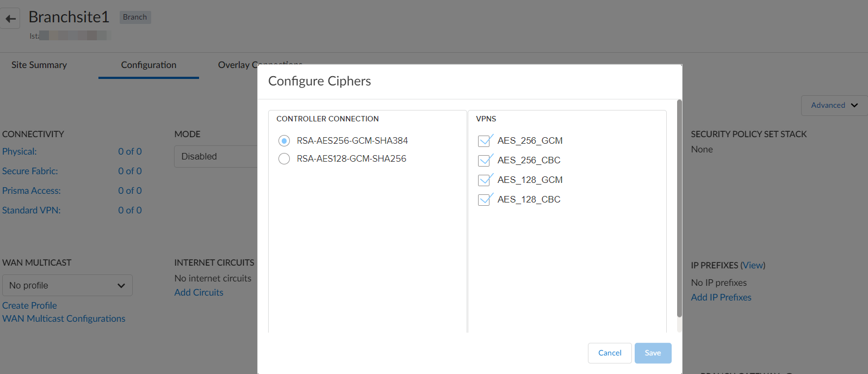Select RSA-AES256-GCM-SHA384 controller cipher
The width and height of the screenshot is (868, 374).
pyautogui.click(x=284, y=141)
